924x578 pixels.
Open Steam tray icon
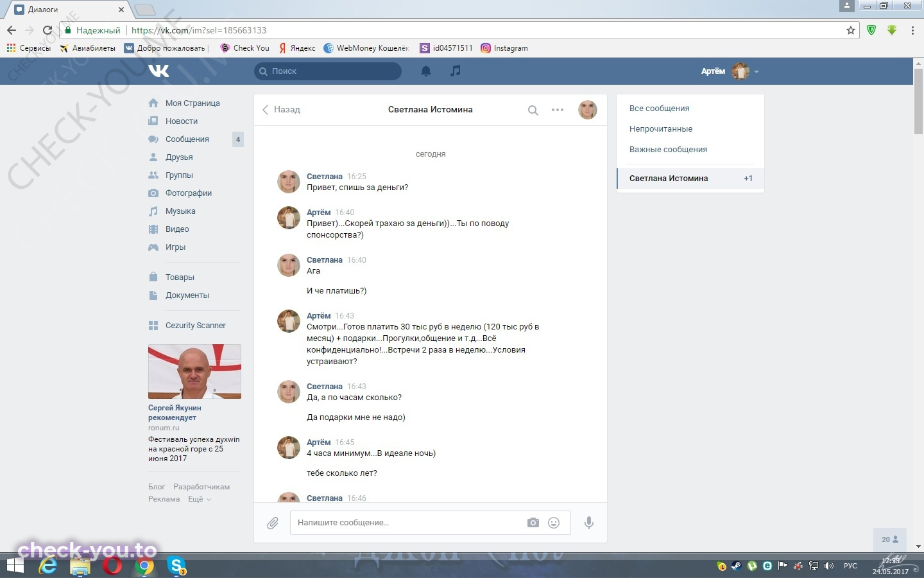click(x=736, y=566)
